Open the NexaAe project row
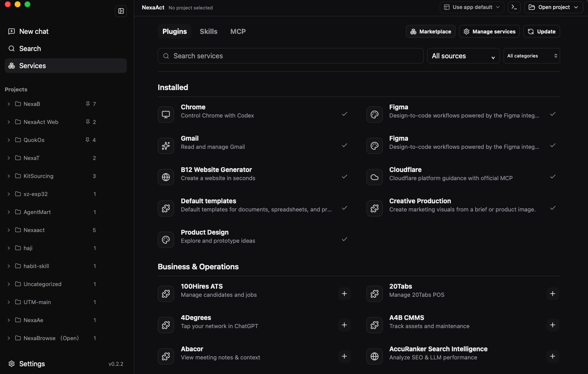588x374 pixels. [52, 320]
